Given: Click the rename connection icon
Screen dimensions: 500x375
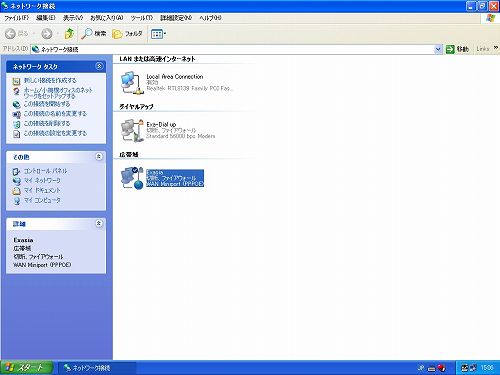Looking at the screenshot, I should 16,114.
